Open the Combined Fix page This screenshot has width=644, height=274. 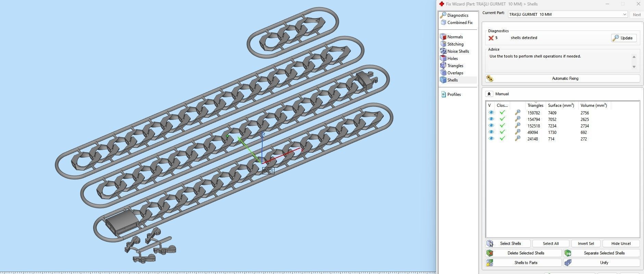pyautogui.click(x=459, y=23)
